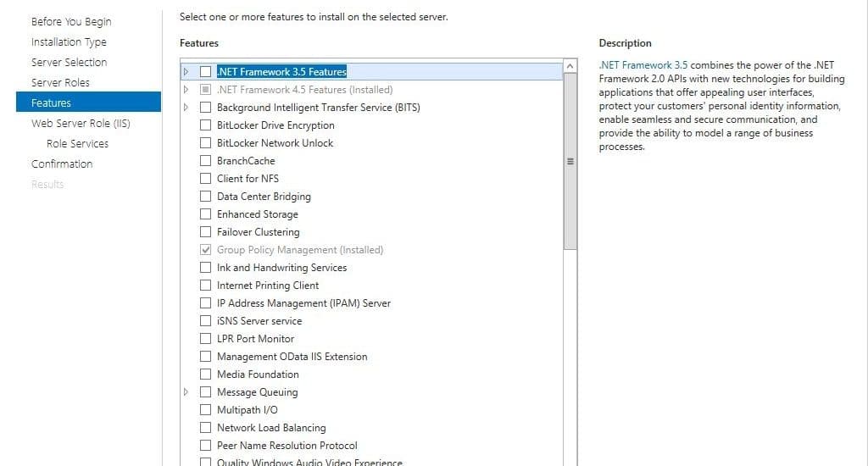Select the 'Multipath I/O' feature label
This screenshot has height=466, width=868.
248,409
